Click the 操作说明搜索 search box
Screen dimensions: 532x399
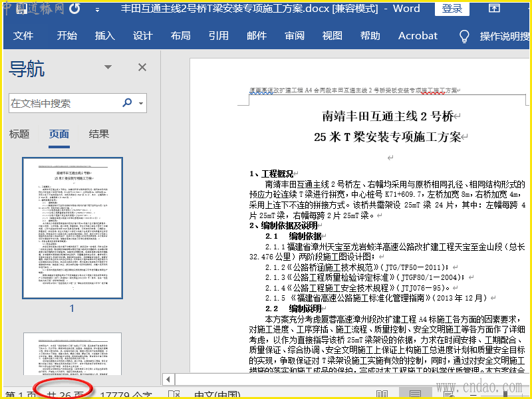click(505, 37)
